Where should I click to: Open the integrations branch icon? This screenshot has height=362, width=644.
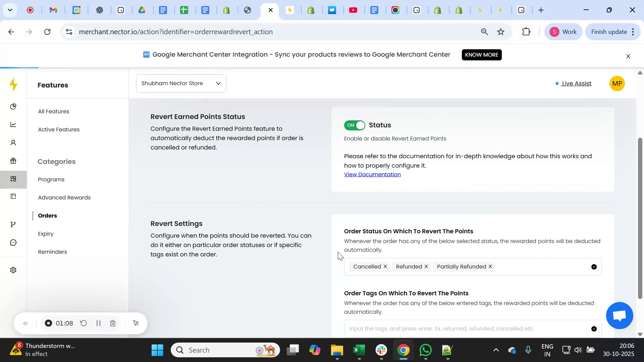[x=13, y=224]
